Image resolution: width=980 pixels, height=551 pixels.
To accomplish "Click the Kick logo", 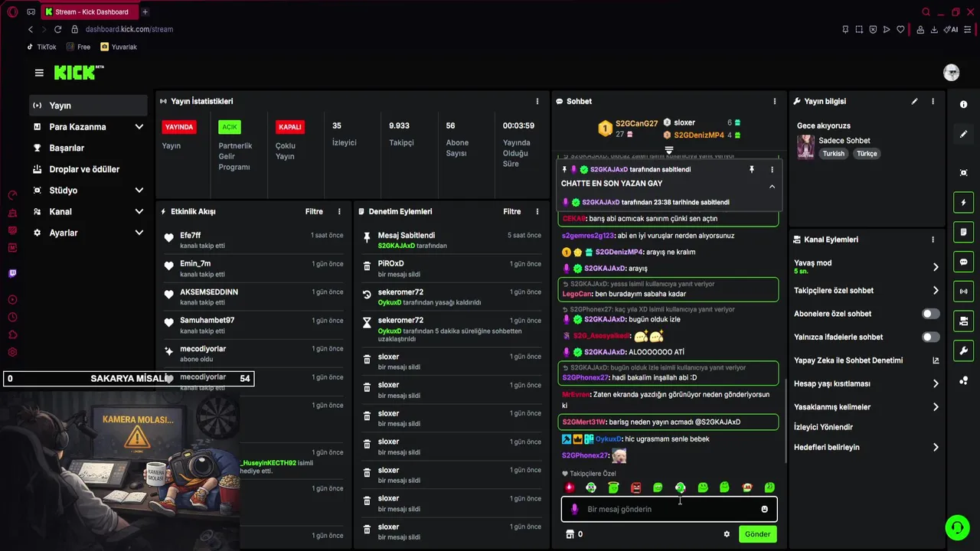I will [78, 73].
